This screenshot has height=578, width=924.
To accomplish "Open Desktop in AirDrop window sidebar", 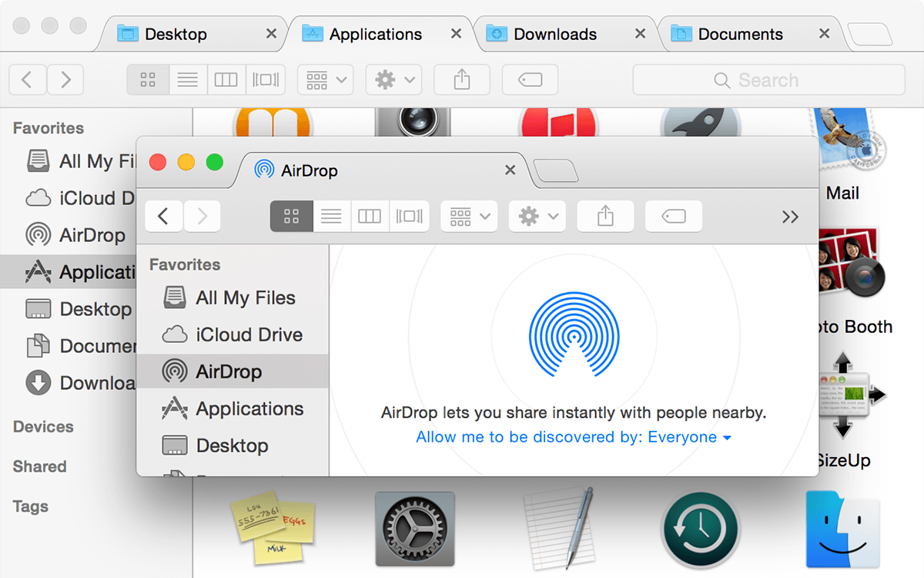I will tap(233, 445).
